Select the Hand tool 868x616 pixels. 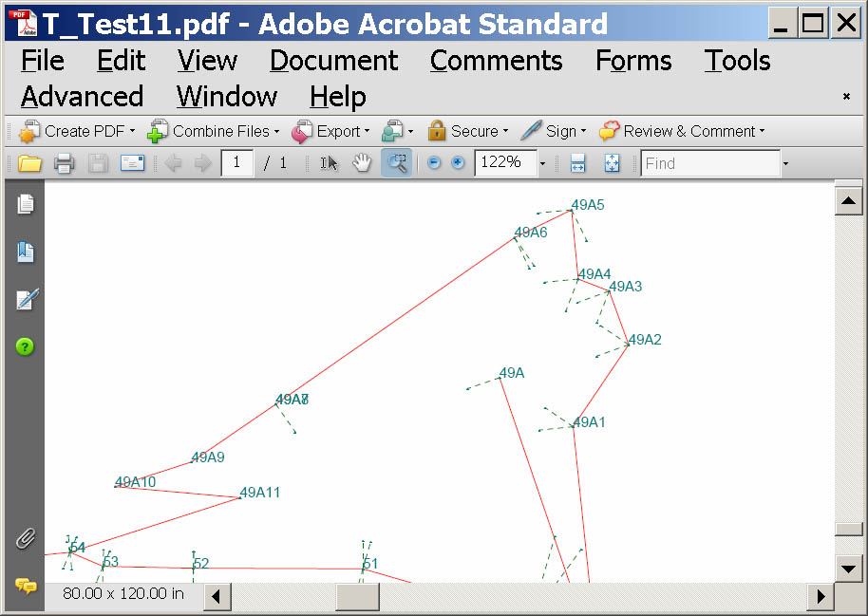[362, 163]
